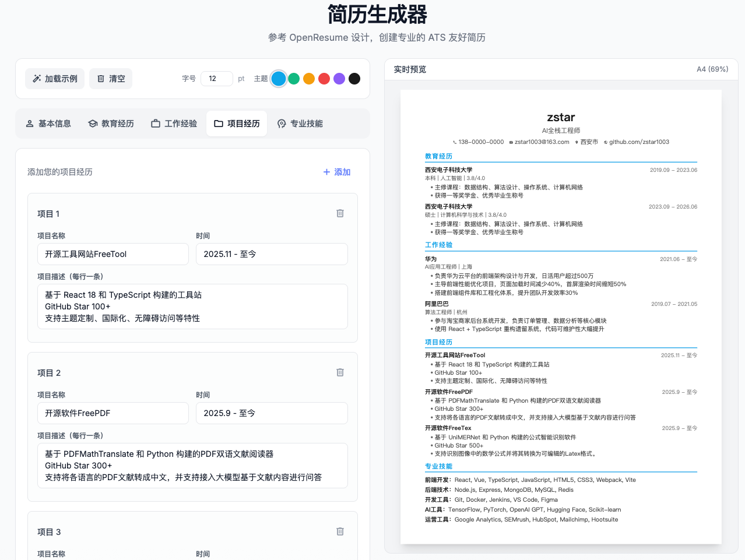Delete 项目 3 with its trash icon
The width and height of the screenshot is (745, 560).
tap(340, 531)
